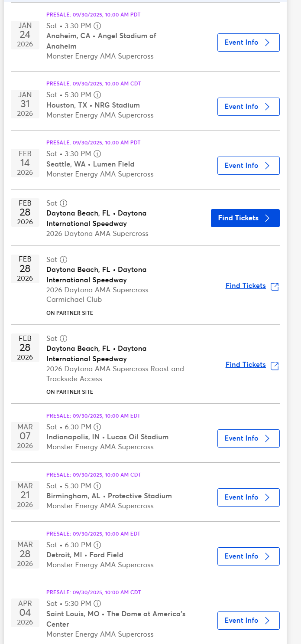Click Find Tickets for 2026 Daytona AMA Supercross
The width and height of the screenshot is (301, 644).
[x=245, y=218]
